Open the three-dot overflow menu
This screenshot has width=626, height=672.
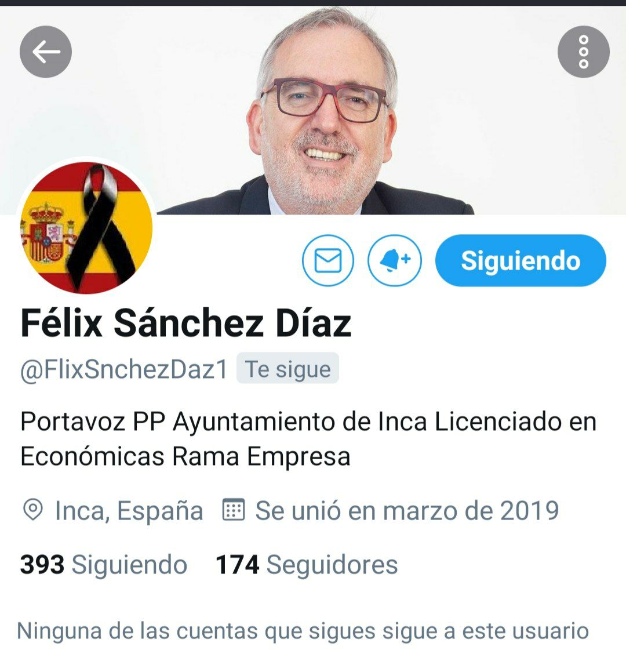click(583, 52)
